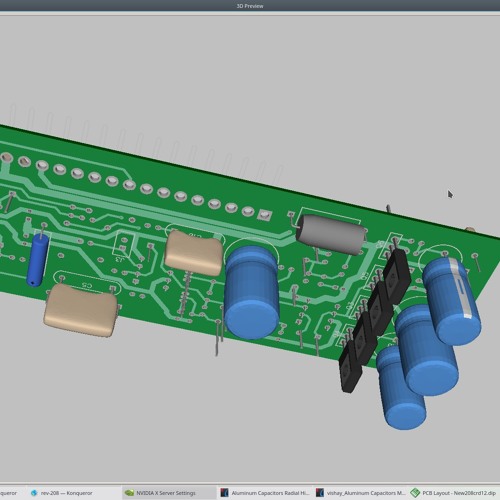Image resolution: width=500 pixels, height=500 pixels.
Task: Select the beige capacitor labeled C5
Action: click(81, 310)
